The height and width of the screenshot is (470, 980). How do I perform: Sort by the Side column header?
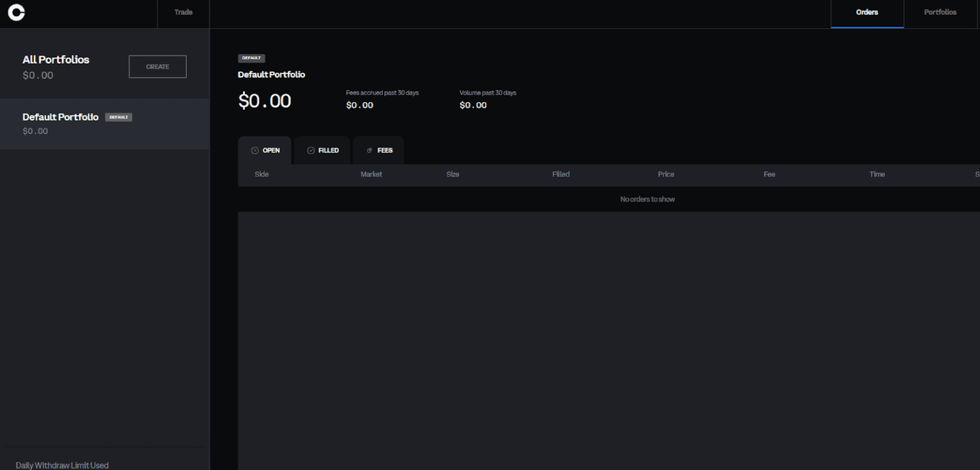(262, 174)
